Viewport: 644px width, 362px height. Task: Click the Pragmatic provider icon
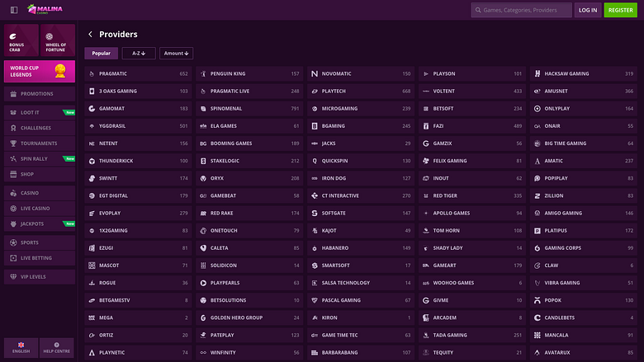click(92, 73)
